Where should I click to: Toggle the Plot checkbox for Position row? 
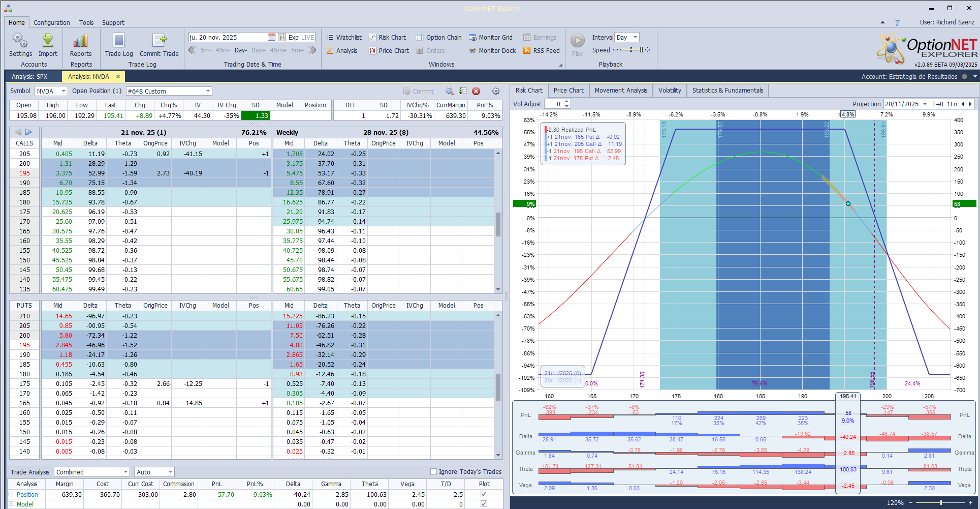484,494
